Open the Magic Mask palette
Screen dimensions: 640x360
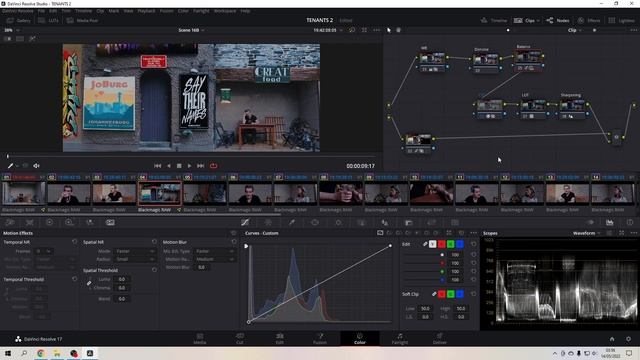click(x=362, y=222)
